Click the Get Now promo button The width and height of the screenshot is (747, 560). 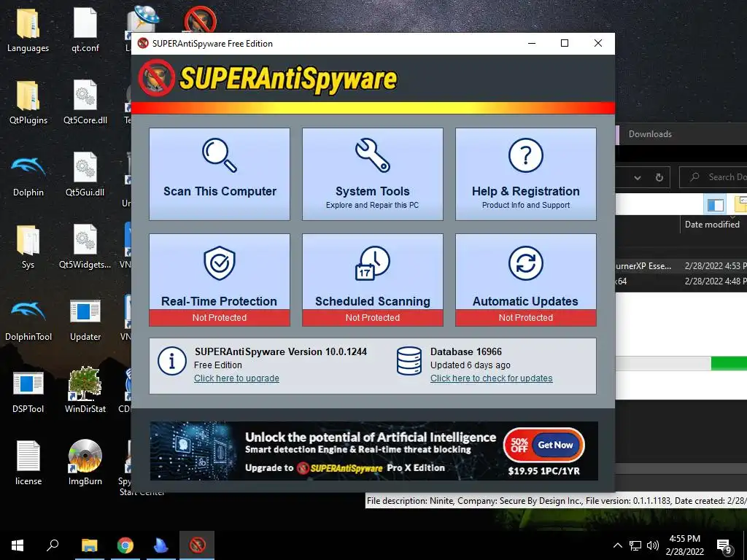[555, 445]
